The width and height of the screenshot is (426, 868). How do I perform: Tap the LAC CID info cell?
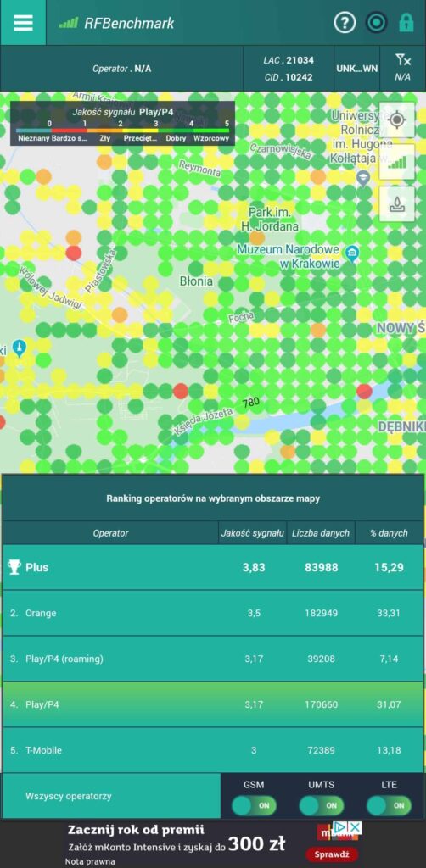[289, 69]
